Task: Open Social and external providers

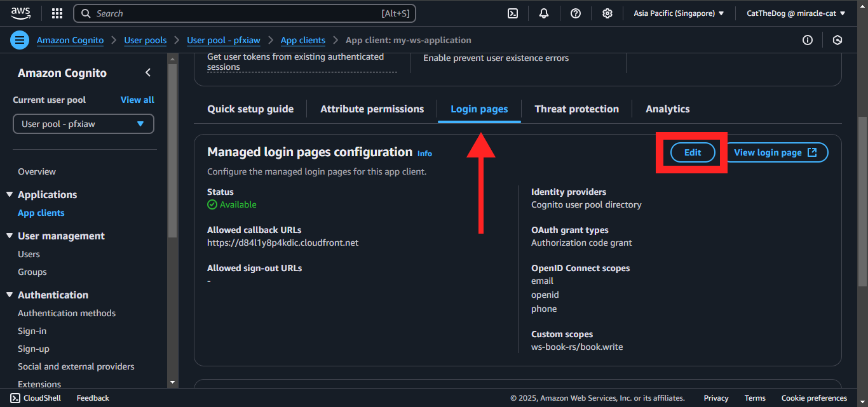Action: pyautogui.click(x=76, y=366)
